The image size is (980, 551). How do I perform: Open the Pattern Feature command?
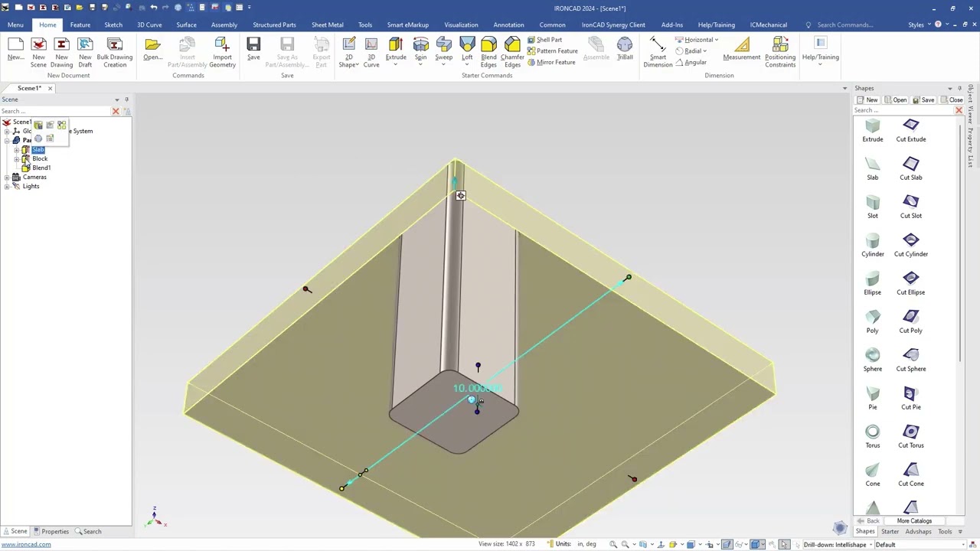coord(552,51)
